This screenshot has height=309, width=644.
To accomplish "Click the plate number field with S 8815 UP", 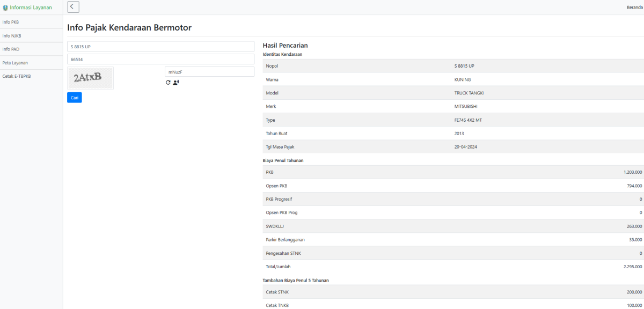I will click(160, 47).
